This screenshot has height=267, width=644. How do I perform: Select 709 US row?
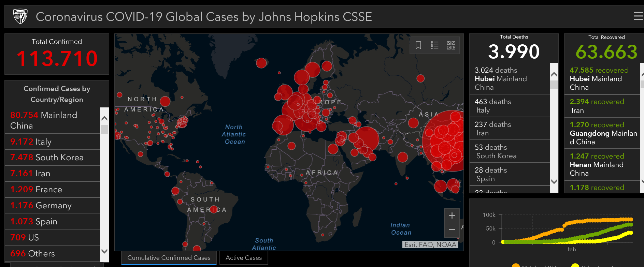tap(53, 238)
